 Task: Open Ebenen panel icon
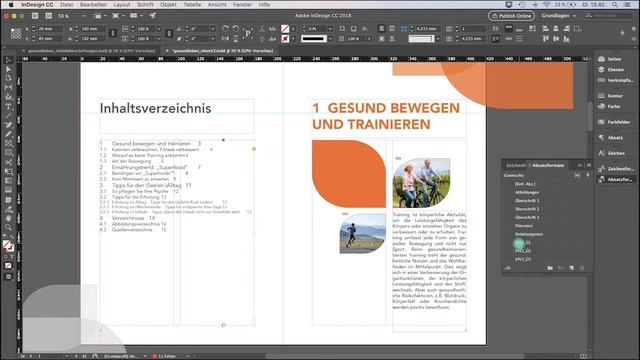pyautogui.click(x=601, y=69)
